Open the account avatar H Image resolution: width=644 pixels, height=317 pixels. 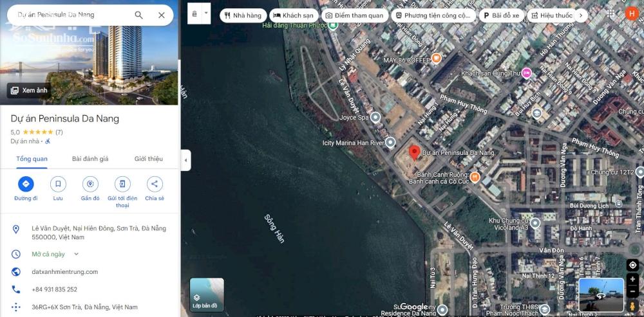[x=631, y=14]
